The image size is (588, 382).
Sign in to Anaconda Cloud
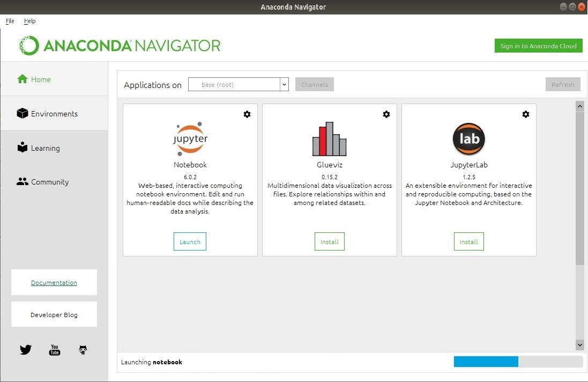pyautogui.click(x=539, y=46)
